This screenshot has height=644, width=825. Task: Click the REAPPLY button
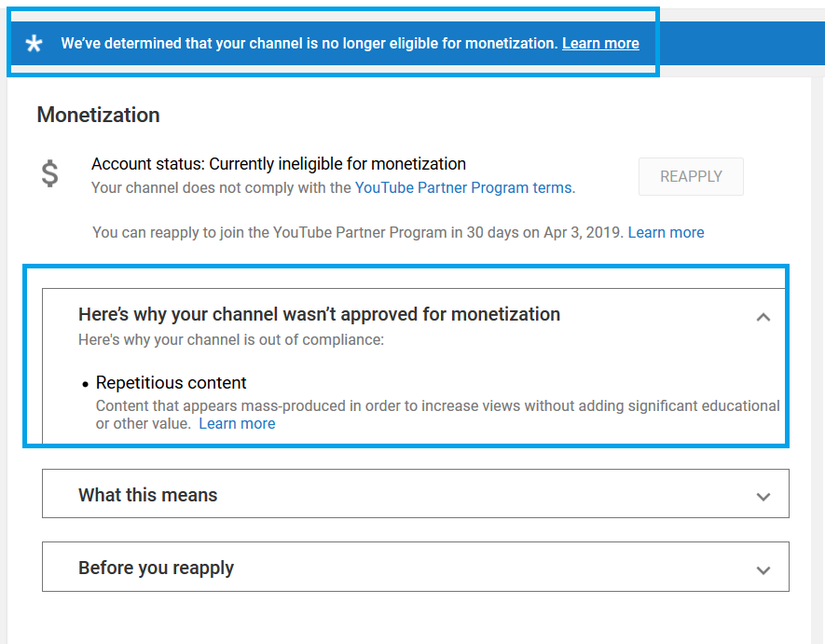(691, 176)
